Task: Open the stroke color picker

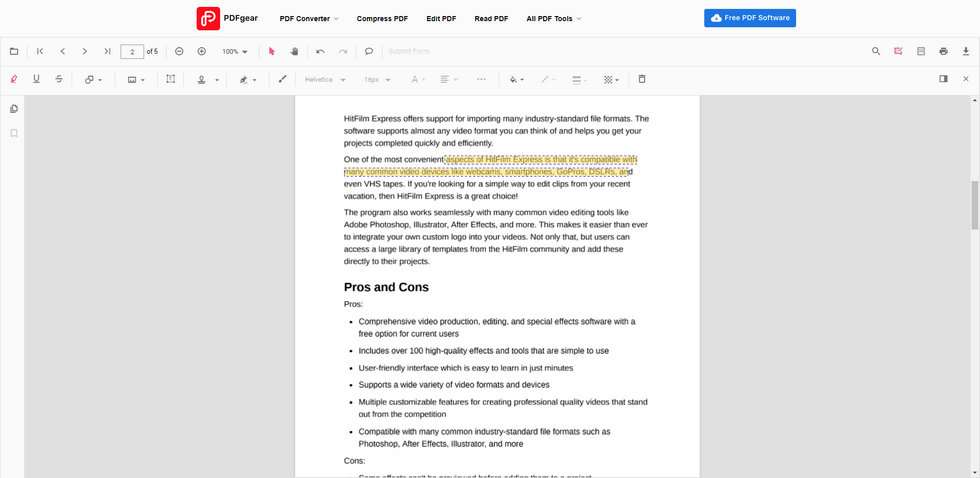Action: [x=548, y=79]
